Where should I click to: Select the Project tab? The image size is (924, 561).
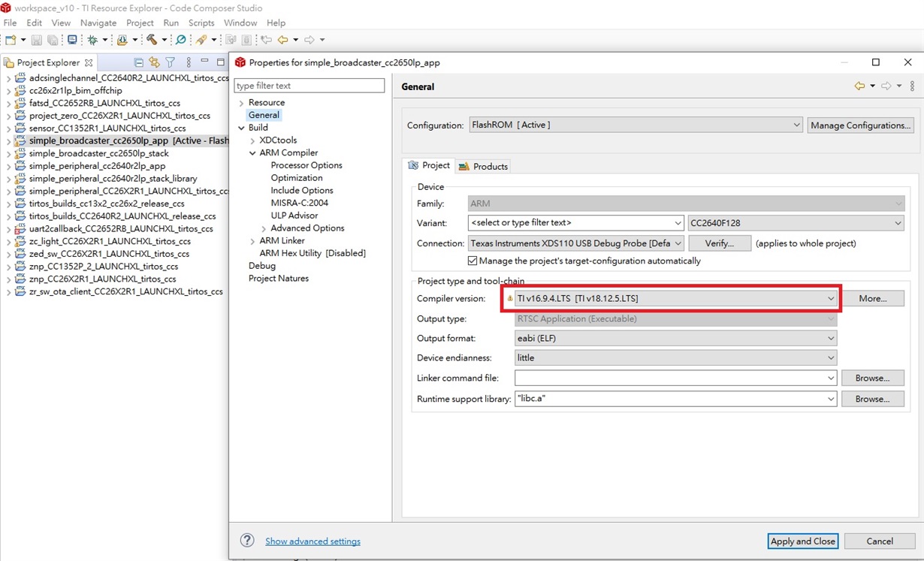click(429, 165)
